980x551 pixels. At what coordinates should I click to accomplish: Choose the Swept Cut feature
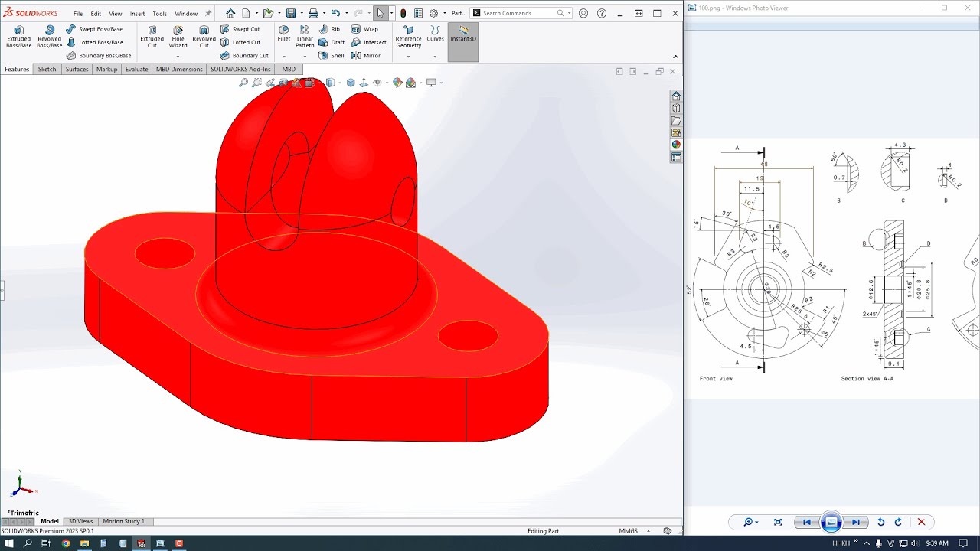240,29
